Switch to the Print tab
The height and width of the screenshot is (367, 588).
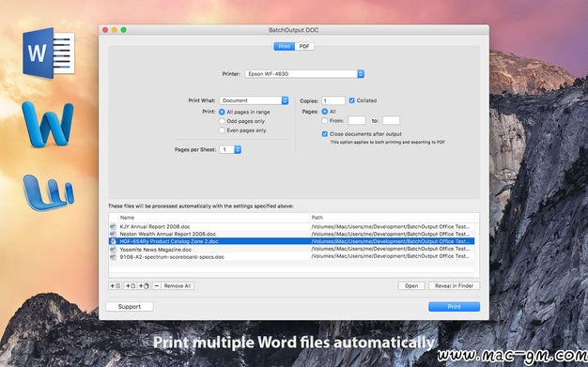[x=285, y=46]
